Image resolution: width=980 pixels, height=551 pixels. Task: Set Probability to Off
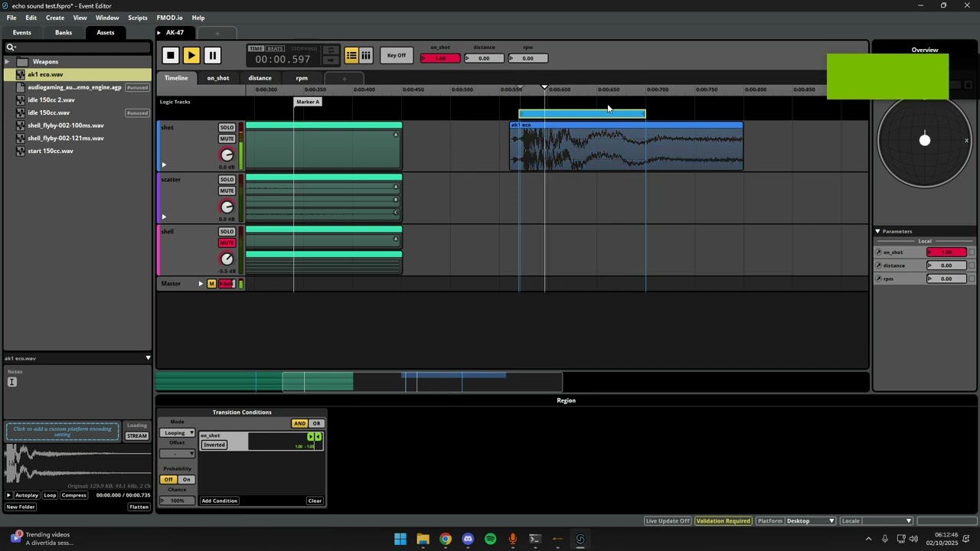pos(168,480)
